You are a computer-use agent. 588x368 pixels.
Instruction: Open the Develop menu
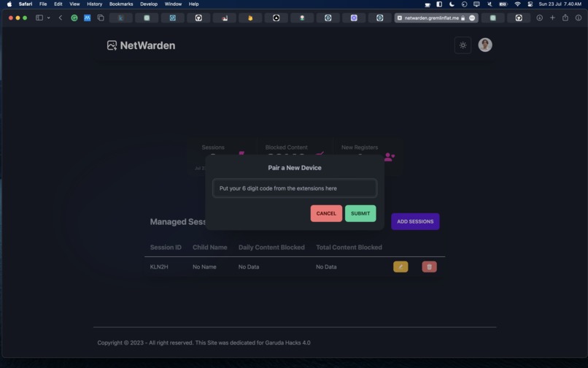(x=149, y=4)
